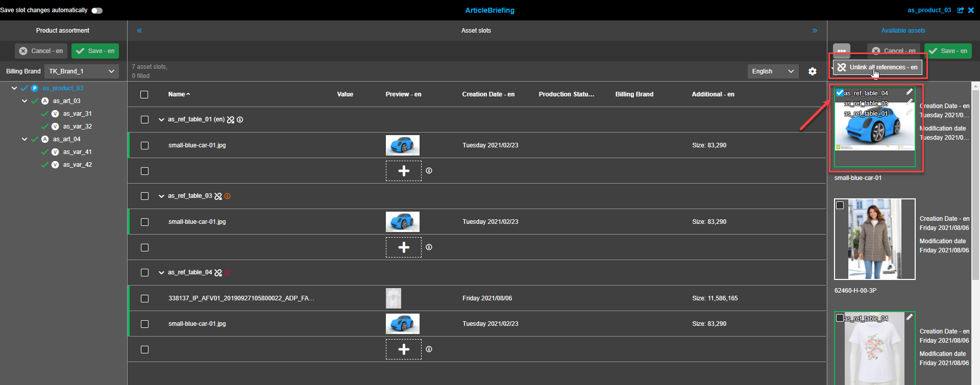980x385 pixels.
Task: Collapse the as_art_03 tree node
Action: [24, 101]
